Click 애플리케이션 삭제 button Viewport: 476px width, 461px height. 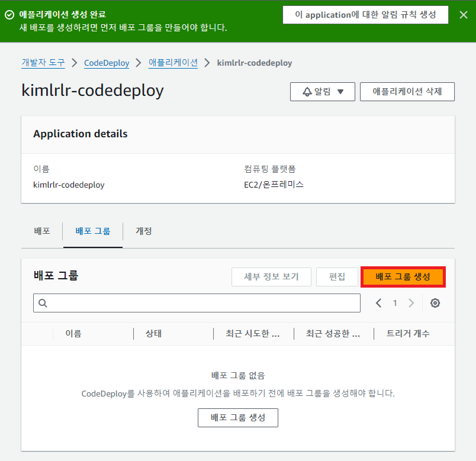[407, 91]
